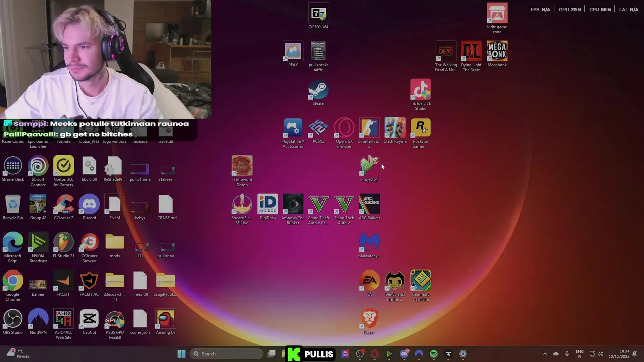
Task: Launch Half Sword Demo shortcut
Action: (x=242, y=171)
